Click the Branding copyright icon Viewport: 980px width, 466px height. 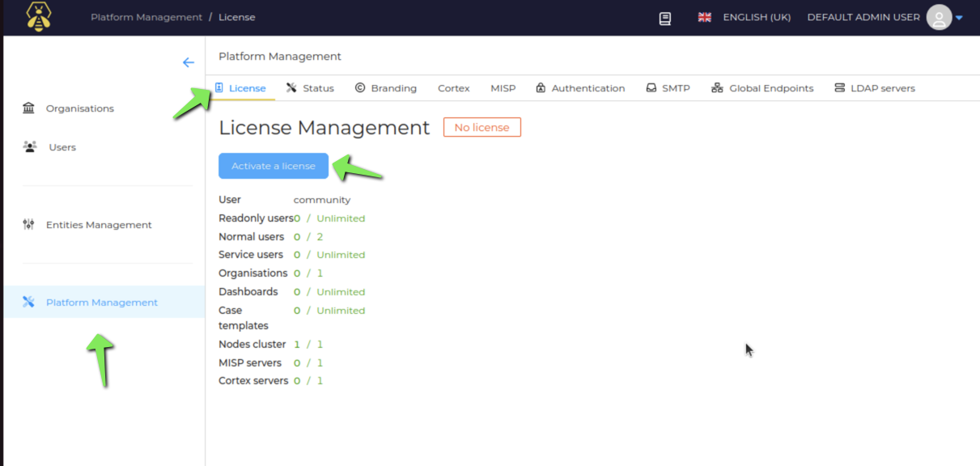[359, 87]
